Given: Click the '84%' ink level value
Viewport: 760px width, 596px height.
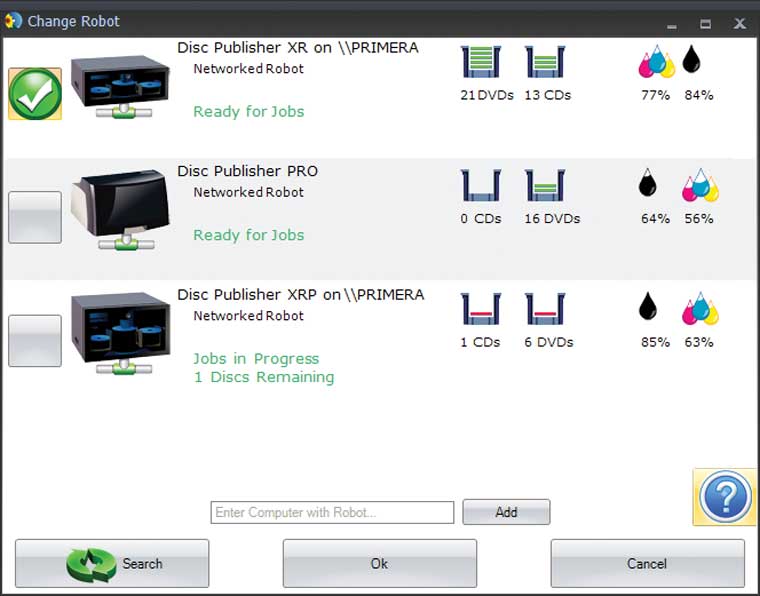Looking at the screenshot, I should (699, 95).
